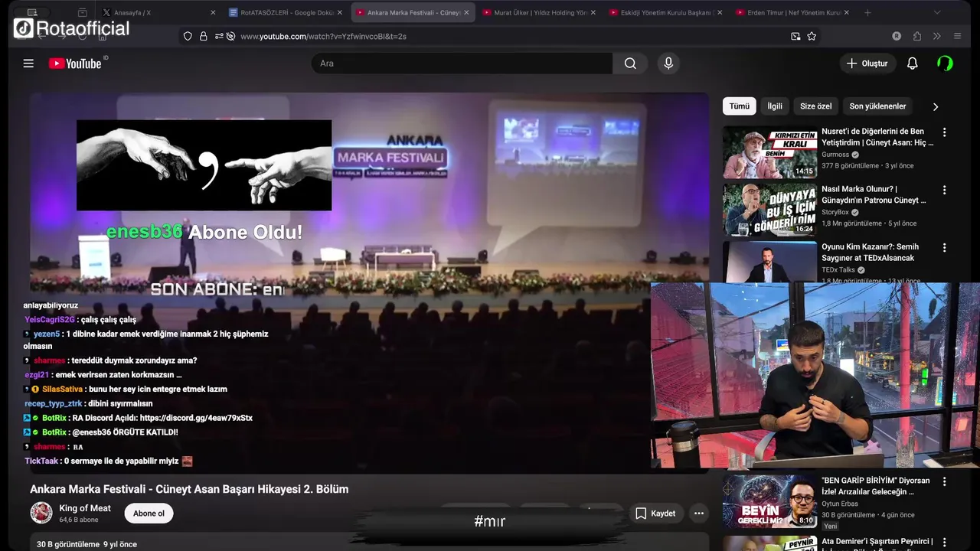Close the Ankara Marka Festivali tab
This screenshot has width=980, height=551.
(466, 13)
